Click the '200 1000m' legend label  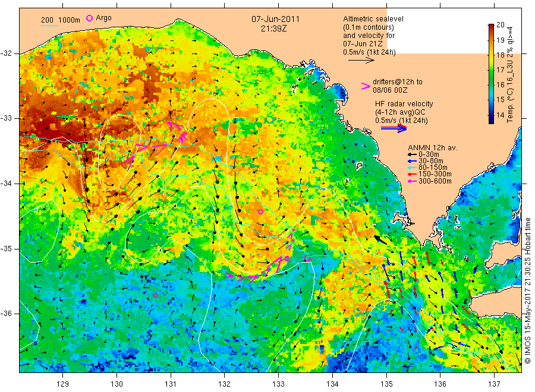[61, 20]
